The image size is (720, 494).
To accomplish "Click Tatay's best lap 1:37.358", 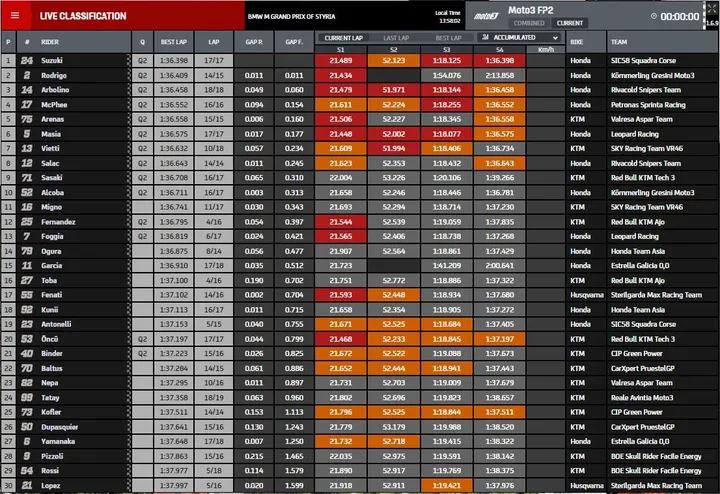I will pos(174,398).
